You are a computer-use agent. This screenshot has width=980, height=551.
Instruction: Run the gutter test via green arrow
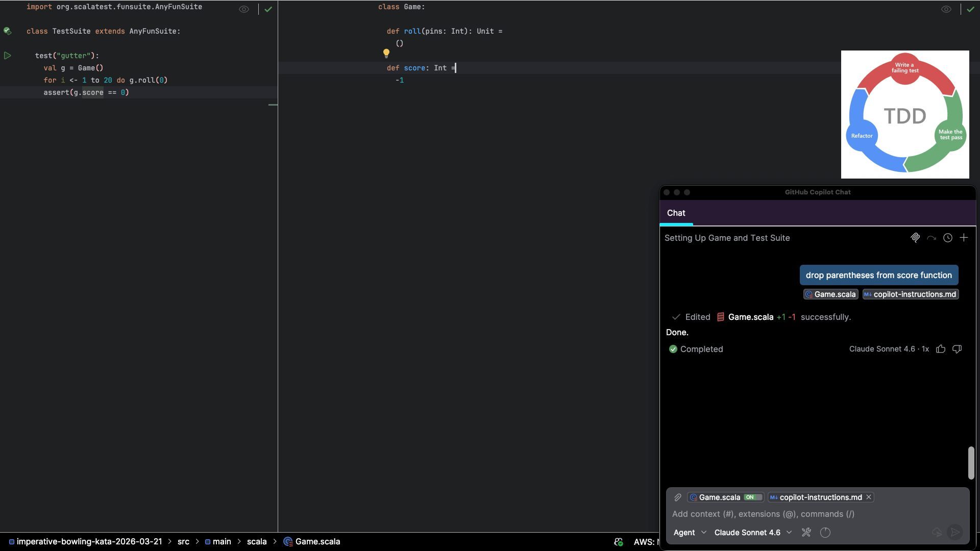tap(8, 56)
